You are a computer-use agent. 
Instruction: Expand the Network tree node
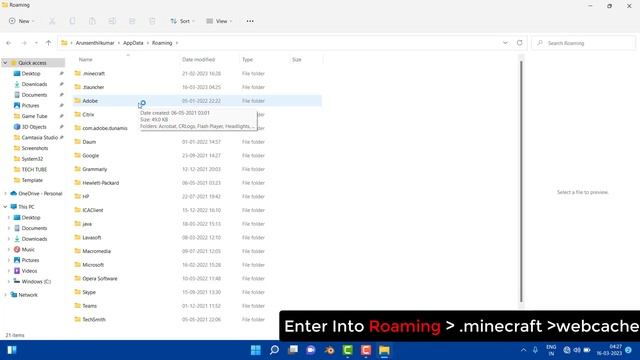(x=5, y=295)
